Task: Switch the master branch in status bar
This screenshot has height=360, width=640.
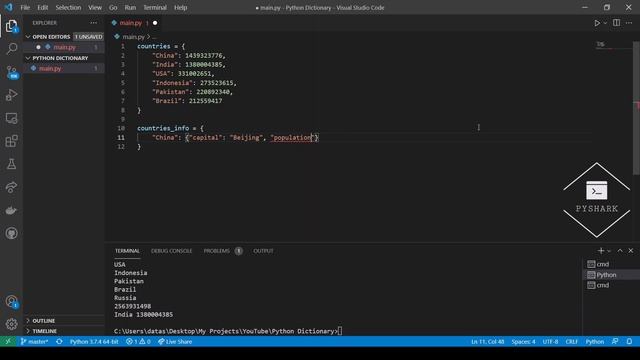Action: click(x=34, y=342)
